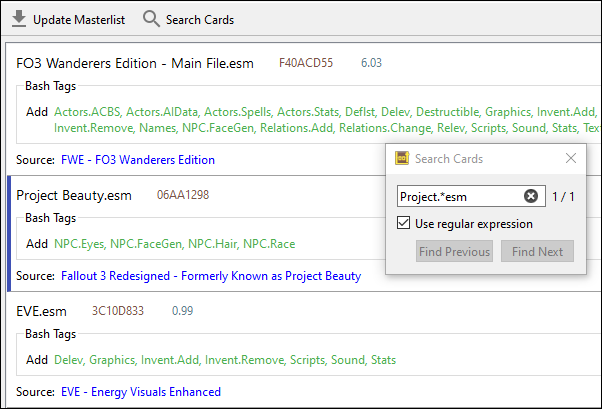Click the Update Masterlist download icon
This screenshot has height=409, width=602.
(19, 19)
